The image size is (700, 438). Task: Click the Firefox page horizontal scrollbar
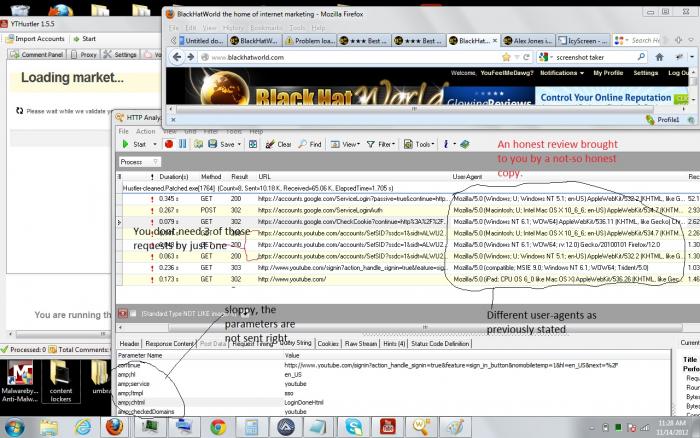coord(414,108)
